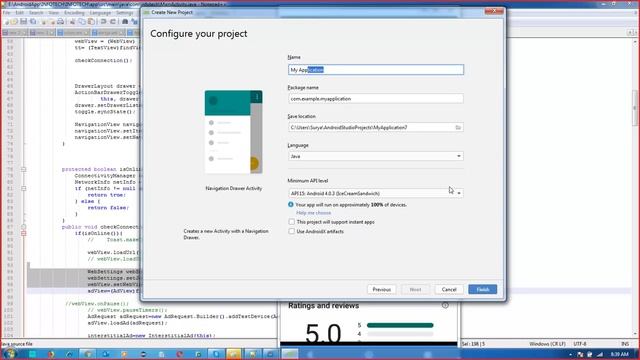This screenshot has width=640, height=360.
Task: Open the Settings menu in Notepad++
Action: tap(124, 13)
